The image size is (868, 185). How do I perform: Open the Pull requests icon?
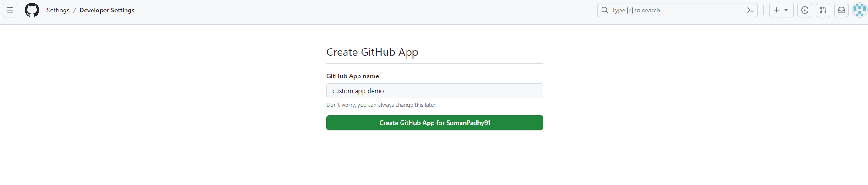point(823,10)
